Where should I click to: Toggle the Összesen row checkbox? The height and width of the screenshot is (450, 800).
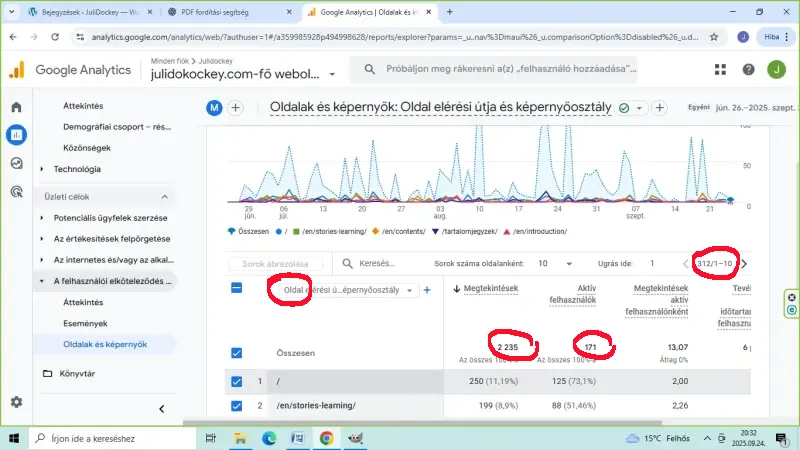[x=236, y=353]
